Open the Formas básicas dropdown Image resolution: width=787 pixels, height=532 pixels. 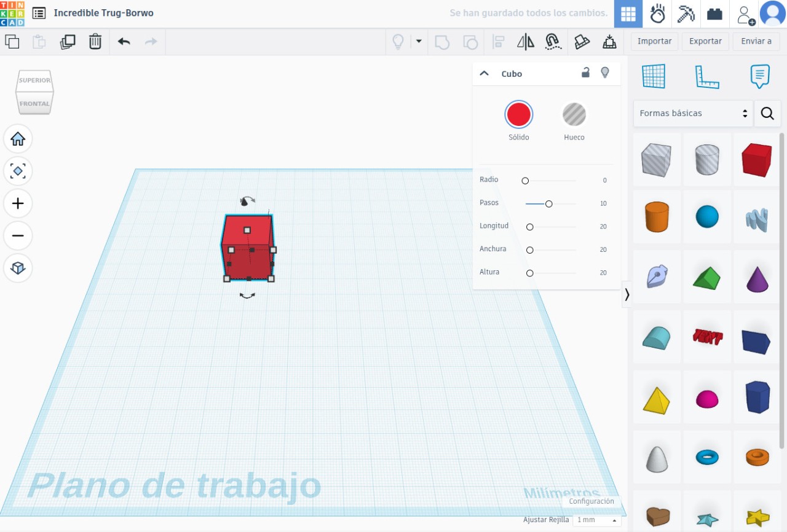(x=693, y=114)
